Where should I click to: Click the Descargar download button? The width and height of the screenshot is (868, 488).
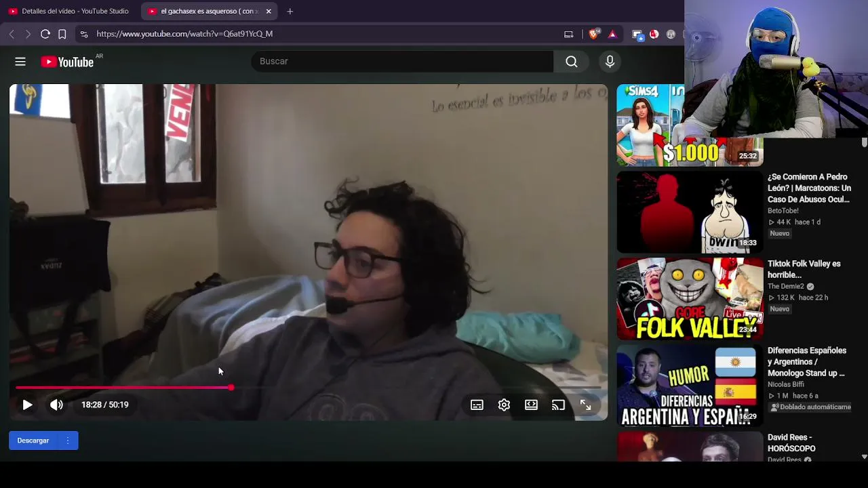click(x=33, y=441)
